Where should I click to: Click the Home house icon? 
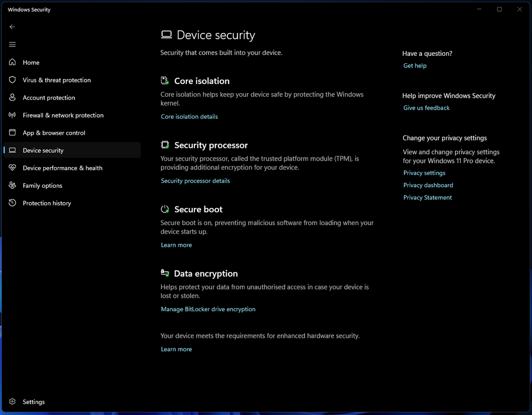[x=12, y=62]
